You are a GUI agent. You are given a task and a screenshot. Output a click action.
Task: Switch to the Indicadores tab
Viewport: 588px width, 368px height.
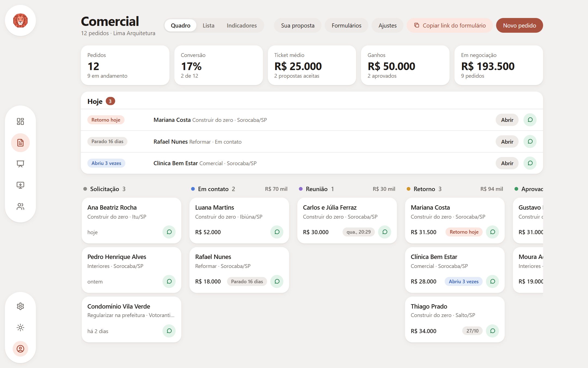tap(242, 25)
